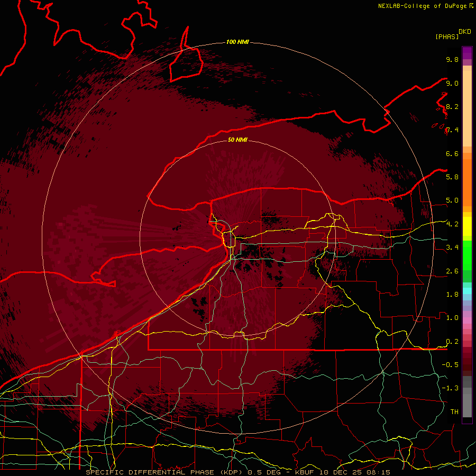Viewport: 476px width, 476px height.
Task: Click the 50 NMI range ring label
Action: pos(237,140)
